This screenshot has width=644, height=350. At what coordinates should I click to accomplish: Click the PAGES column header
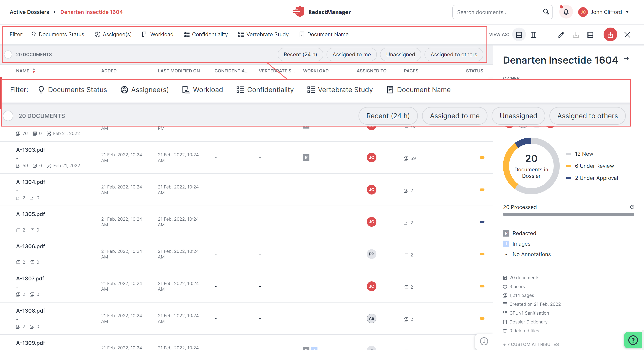pos(411,71)
